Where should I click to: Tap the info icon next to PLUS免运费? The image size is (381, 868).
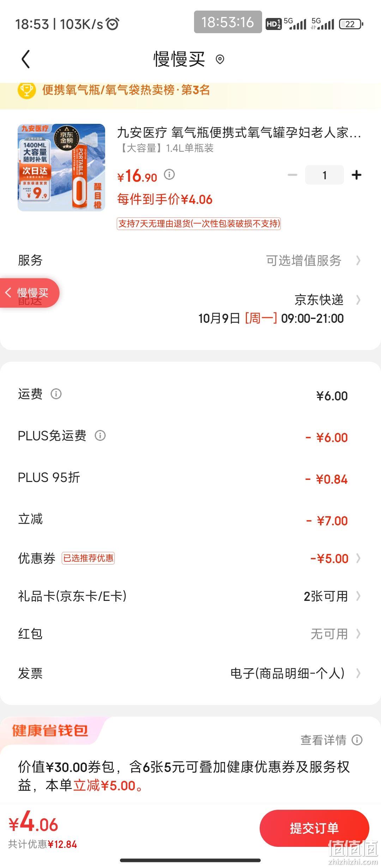click(x=100, y=435)
